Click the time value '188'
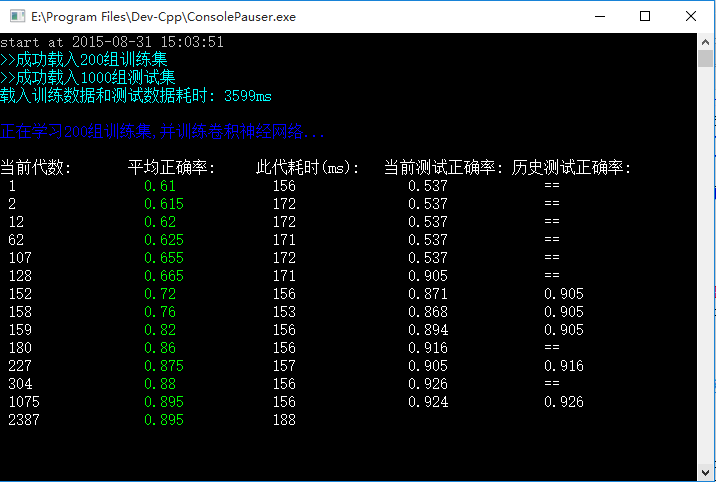Screen dimensions: 716x482 284,420
